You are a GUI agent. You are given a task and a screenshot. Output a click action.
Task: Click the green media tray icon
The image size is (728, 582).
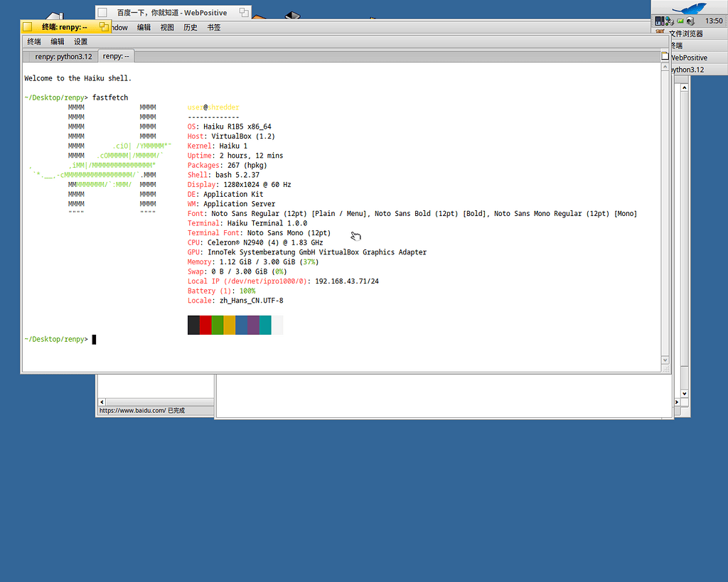tap(680, 21)
